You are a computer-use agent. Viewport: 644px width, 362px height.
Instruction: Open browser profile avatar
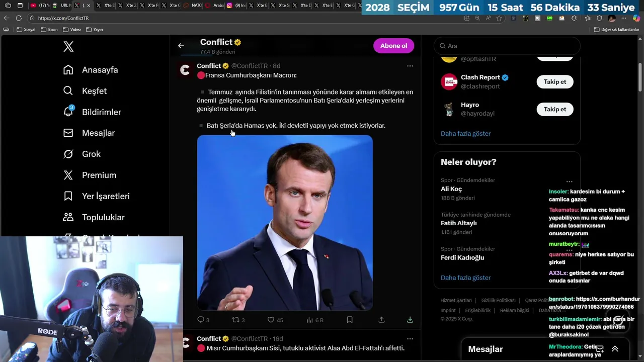pyautogui.click(x=612, y=18)
